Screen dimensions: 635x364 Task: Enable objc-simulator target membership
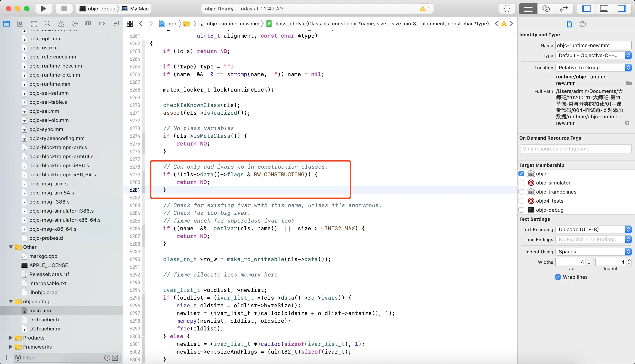point(521,183)
